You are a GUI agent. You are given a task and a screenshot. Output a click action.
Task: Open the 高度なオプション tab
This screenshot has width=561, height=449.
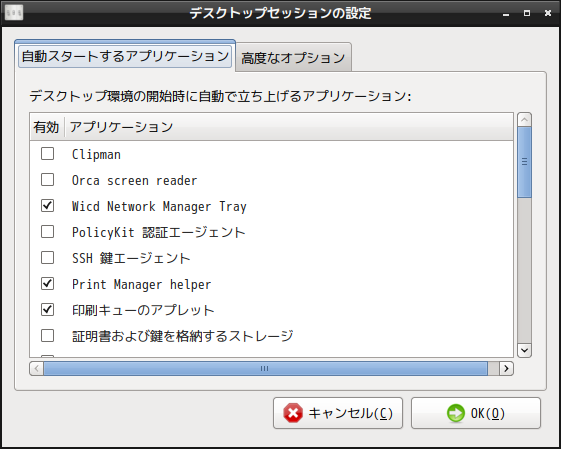293,58
